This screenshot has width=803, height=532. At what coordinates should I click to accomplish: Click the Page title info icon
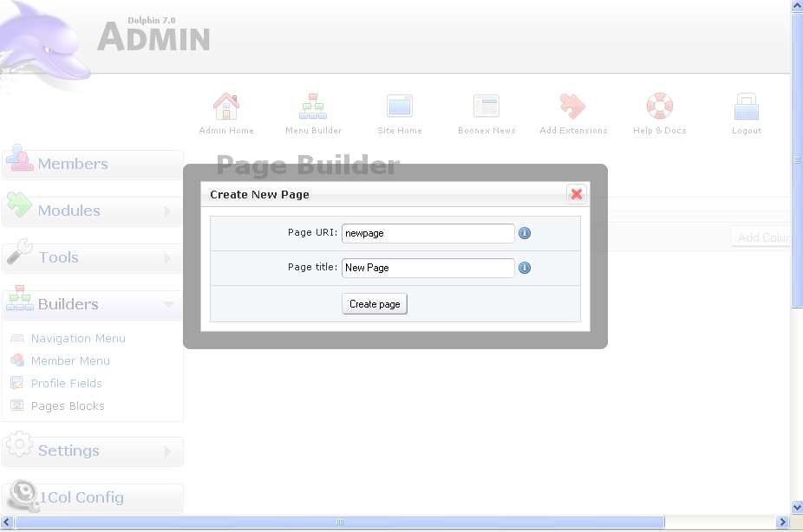click(525, 268)
